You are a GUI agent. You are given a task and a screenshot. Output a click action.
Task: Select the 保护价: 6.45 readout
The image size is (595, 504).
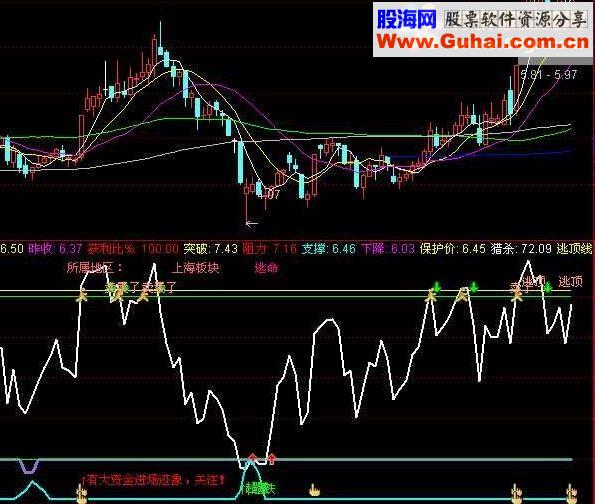(x=453, y=249)
